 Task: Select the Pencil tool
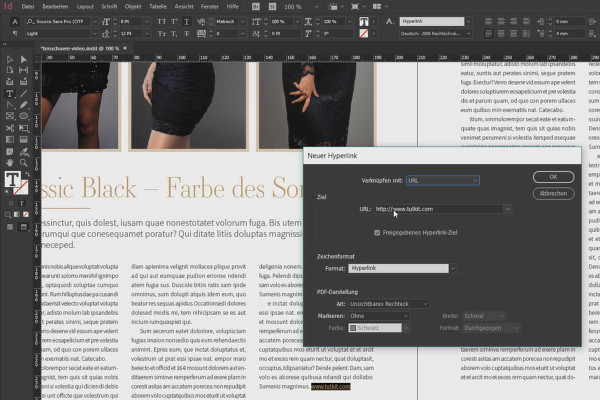click(24, 105)
